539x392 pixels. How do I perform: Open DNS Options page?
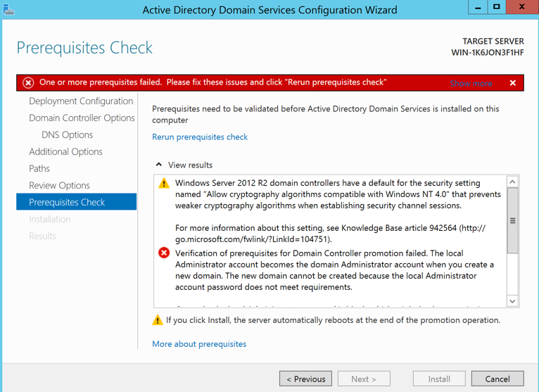[x=67, y=134]
